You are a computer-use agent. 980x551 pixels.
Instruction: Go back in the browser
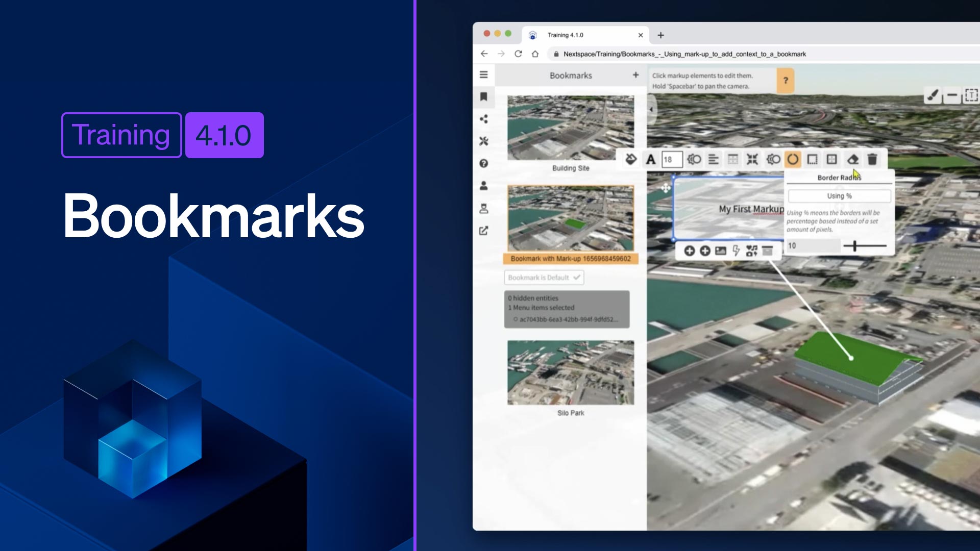coord(484,54)
